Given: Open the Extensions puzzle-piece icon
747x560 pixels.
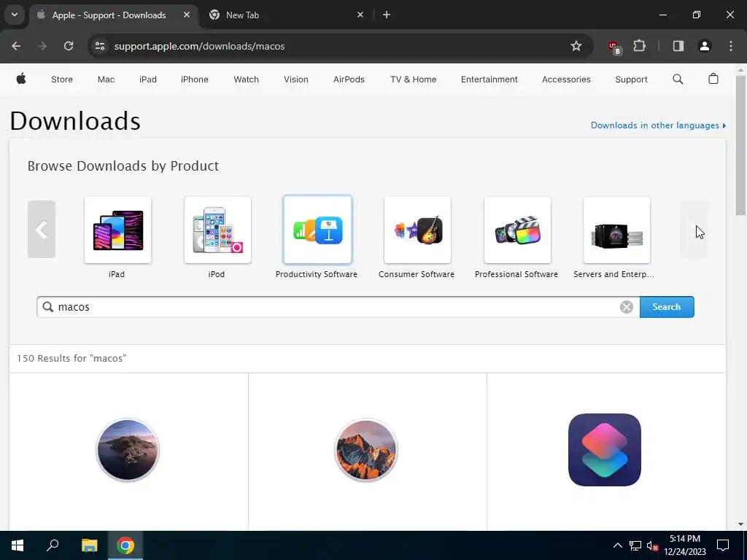Looking at the screenshot, I should 639,46.
